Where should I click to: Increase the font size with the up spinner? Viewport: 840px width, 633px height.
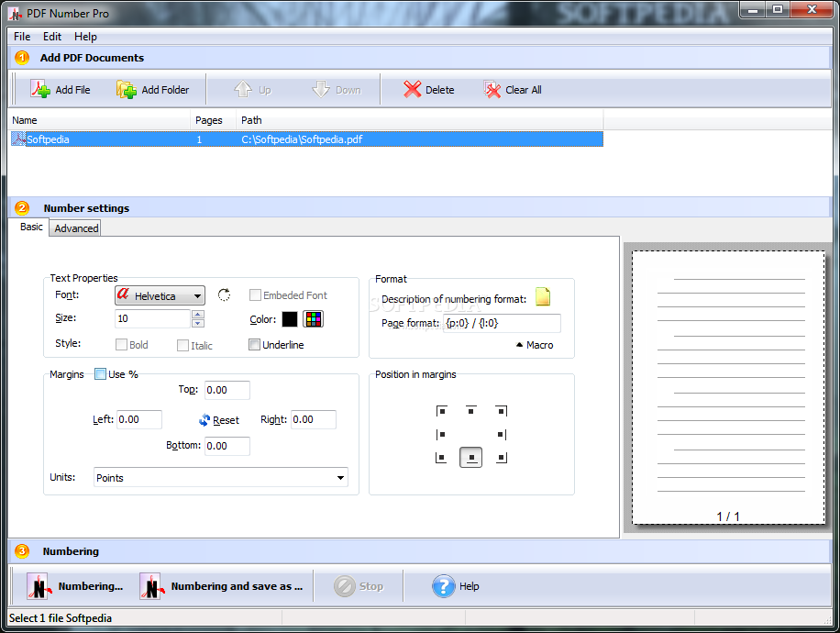198,314
